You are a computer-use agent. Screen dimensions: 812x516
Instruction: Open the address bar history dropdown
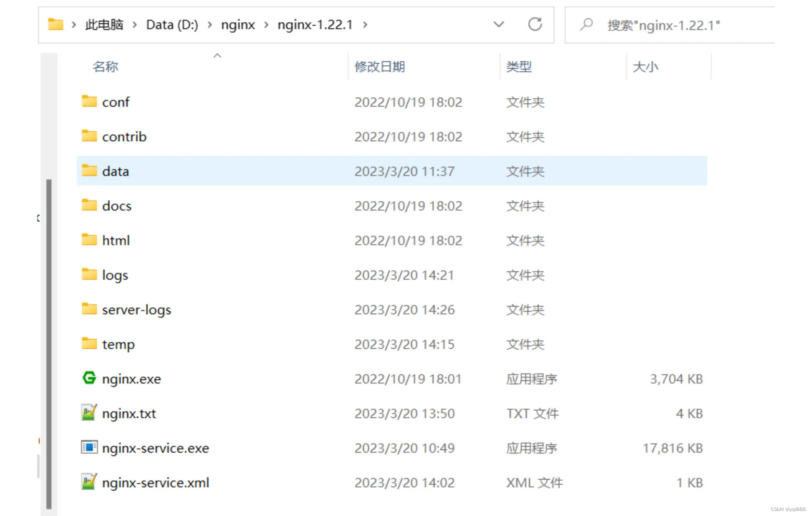click(499, 24)
